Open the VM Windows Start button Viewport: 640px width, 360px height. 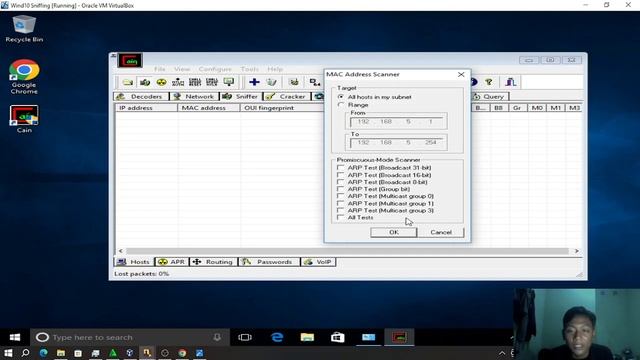tap(15, 337)
